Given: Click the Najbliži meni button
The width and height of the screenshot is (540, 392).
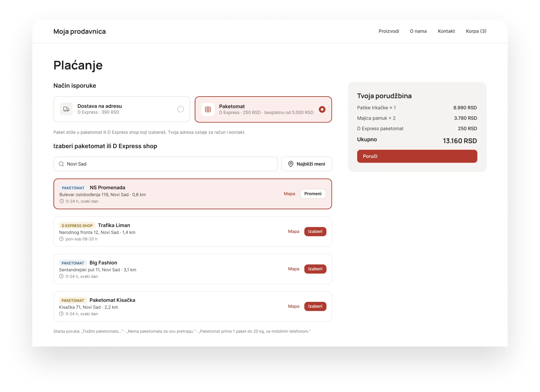Looking at the screenshot, I should click(306, 164).
